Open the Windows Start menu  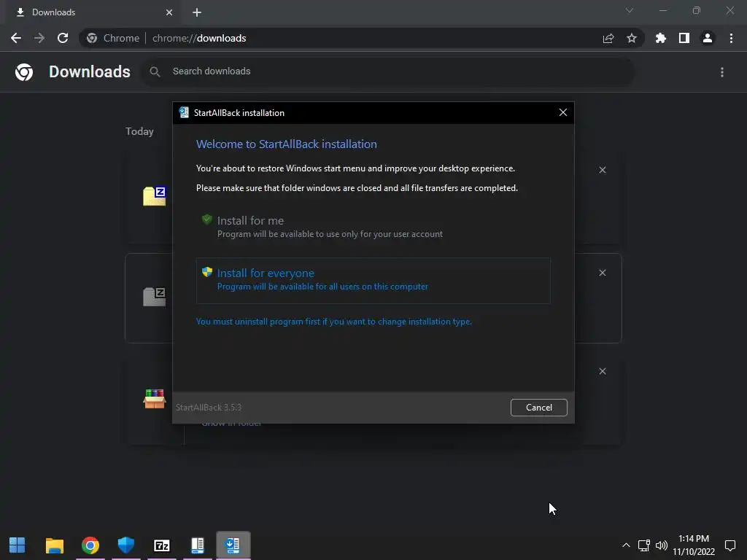[18, 545]
